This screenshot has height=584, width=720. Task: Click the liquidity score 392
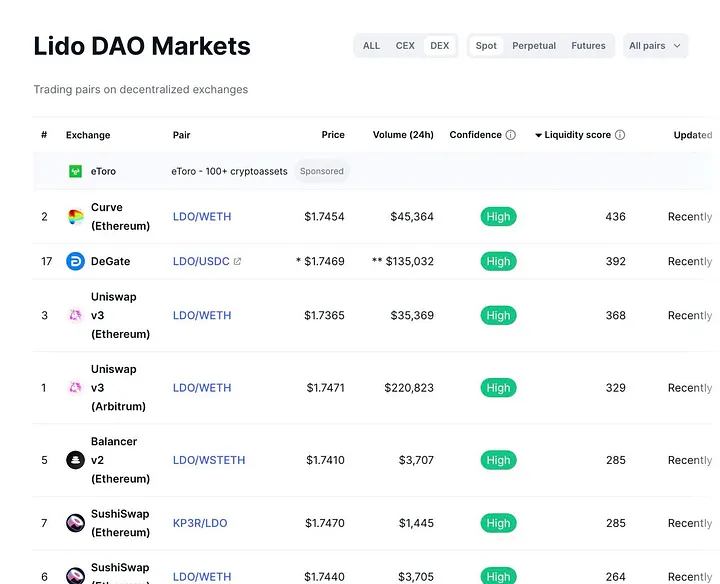pos(615,261)
